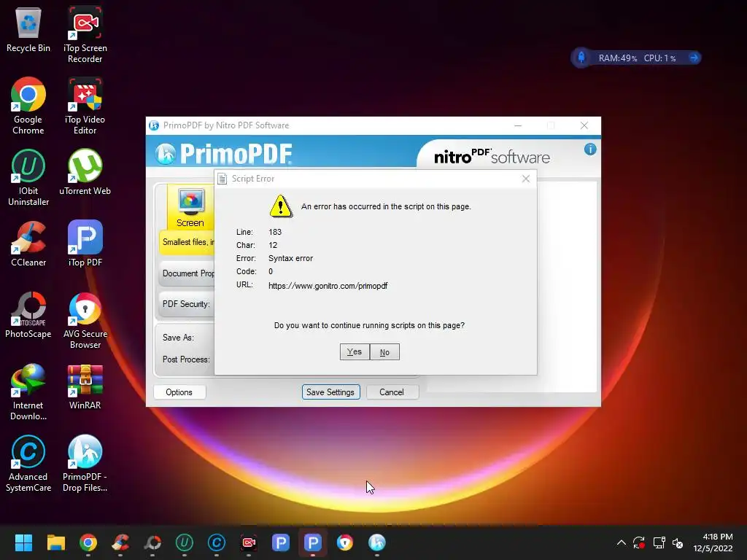Close the Script Error dialog

coord(526,179)
